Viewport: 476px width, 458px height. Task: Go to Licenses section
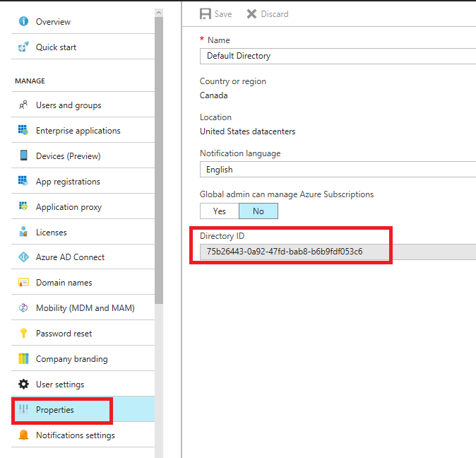83,233
